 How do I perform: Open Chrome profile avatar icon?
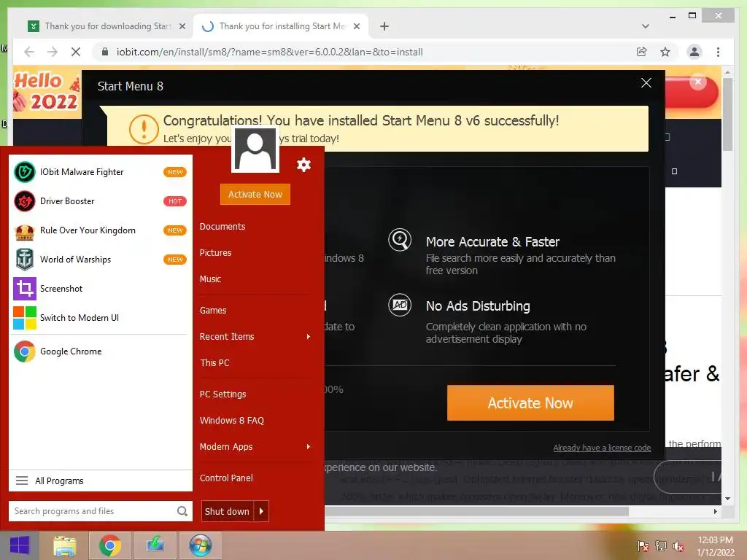[x=694, y=52]
